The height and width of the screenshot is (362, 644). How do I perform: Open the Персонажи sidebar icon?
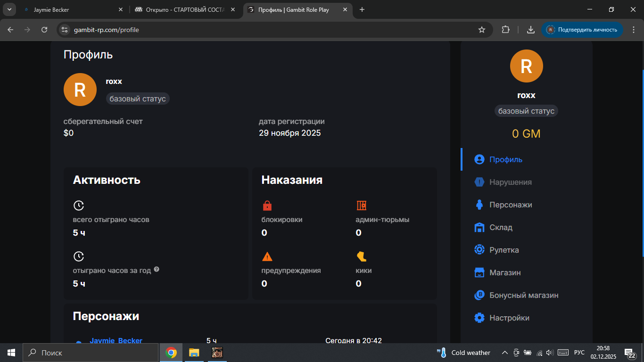tap(479, 205)
